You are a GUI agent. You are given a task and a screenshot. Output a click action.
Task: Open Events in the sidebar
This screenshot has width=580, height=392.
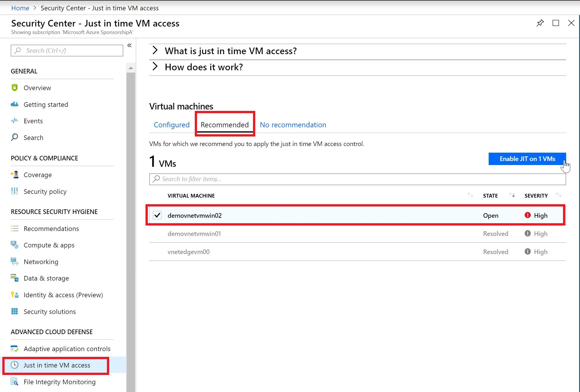click(x=33, y=121)
